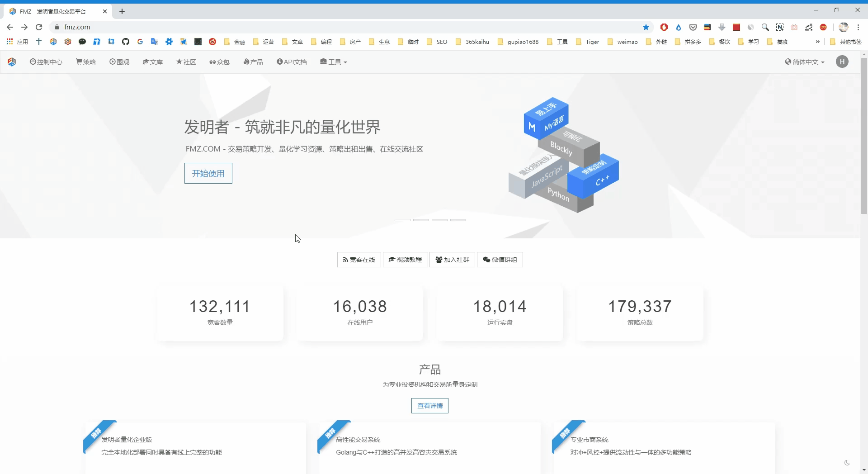Viewport: 868px width, 474px height.
Task: Click the magnifier search extension icon
Action: (765, 27)
